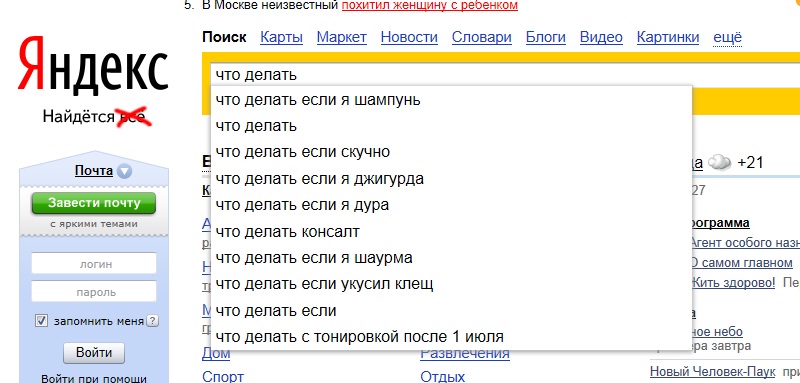Click the пароль input field

click(94, 292)
